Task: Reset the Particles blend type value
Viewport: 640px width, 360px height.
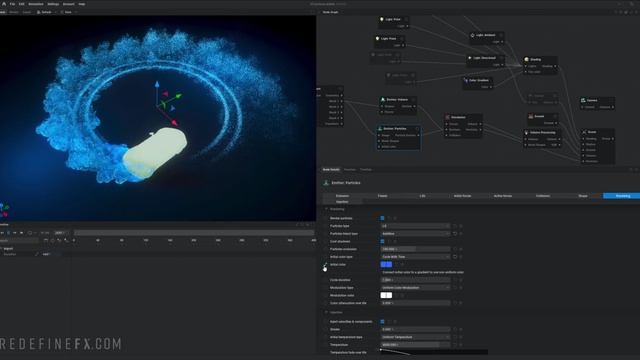Action: click(455, 233)
